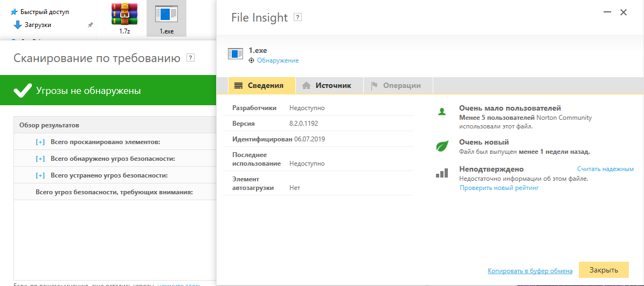Click the Считать надежным link
This screenshot has height=286, width=644.
click(605, 169)
